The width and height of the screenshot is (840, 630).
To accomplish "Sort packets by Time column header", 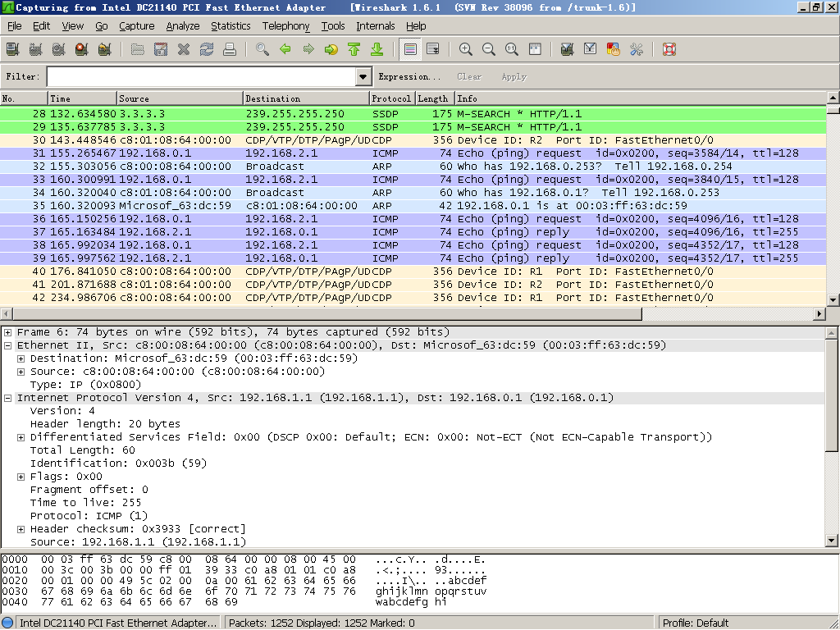I will click(x=83, y=98).
